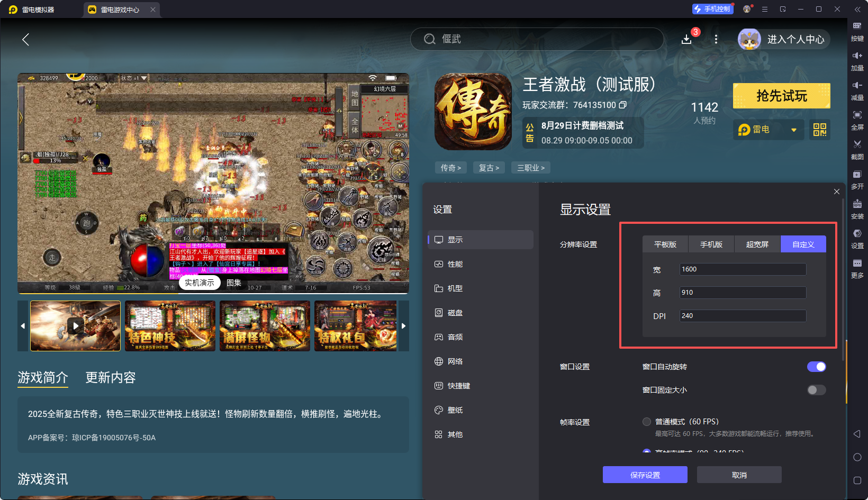Show previous thumbnails with left arrow
This screenshot has width=868, height=500.
pos(23,326)
